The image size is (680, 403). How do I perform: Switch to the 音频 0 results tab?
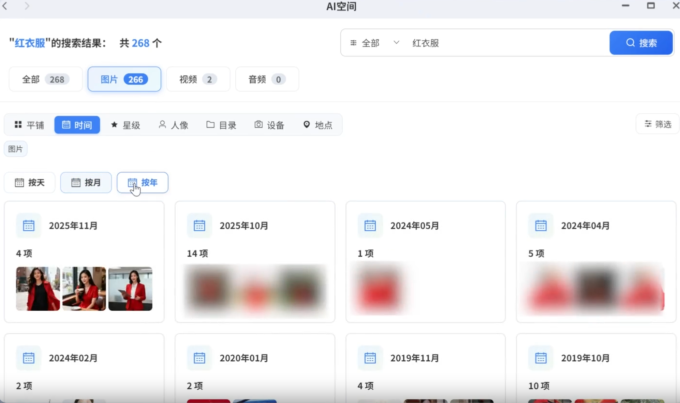(267, 79)
